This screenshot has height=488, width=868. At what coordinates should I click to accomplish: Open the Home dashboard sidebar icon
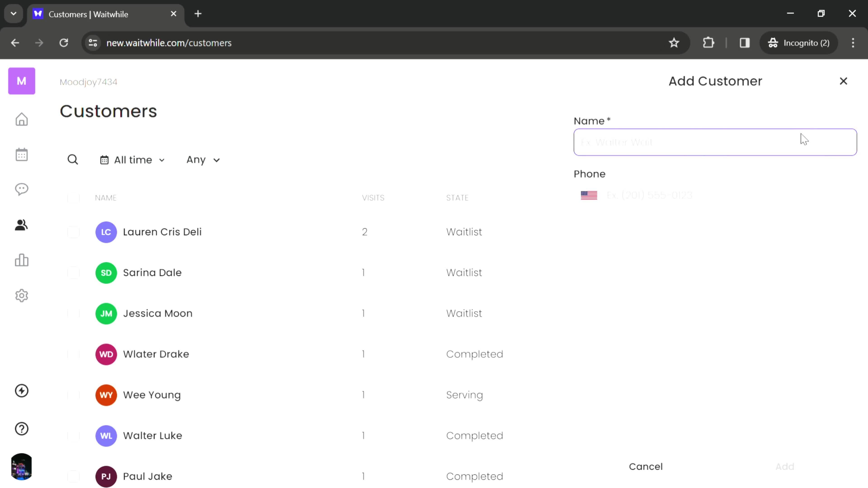click(x=21, y=119)
